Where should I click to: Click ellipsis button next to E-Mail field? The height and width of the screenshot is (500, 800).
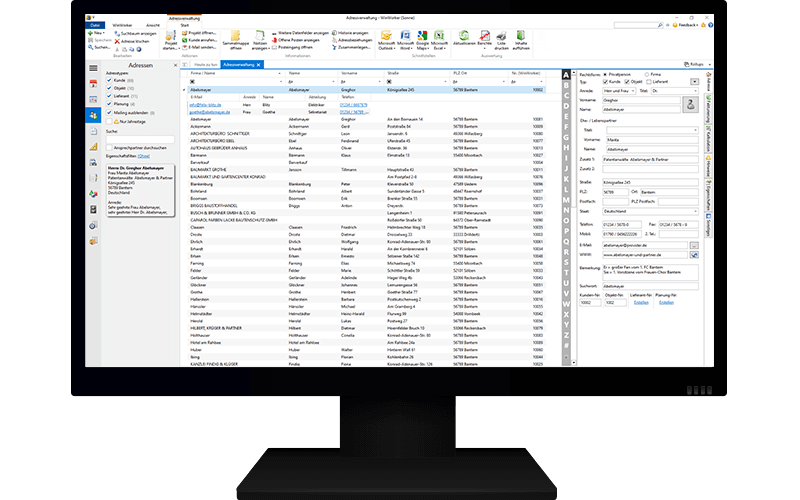[x=694, y=245]
